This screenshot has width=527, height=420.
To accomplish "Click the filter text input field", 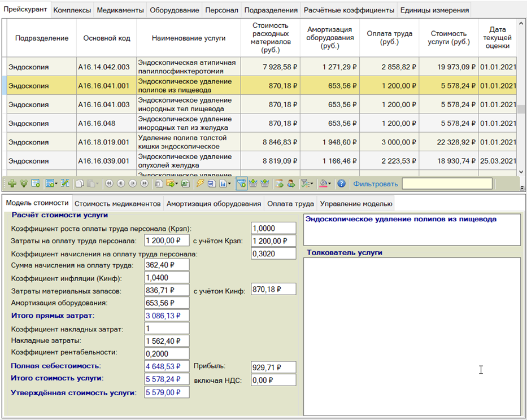I will click(446, 183).
